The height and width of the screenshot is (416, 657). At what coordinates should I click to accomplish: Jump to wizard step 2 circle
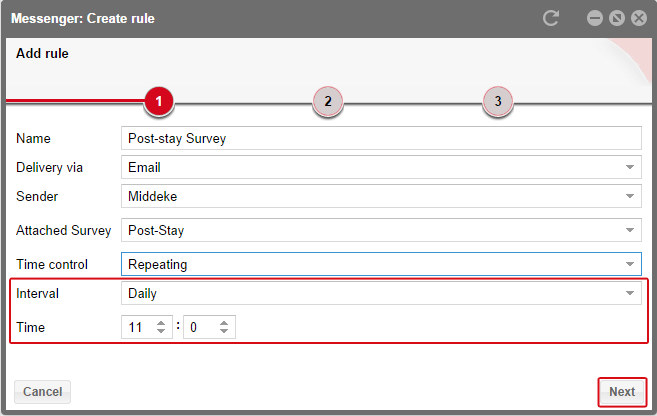[328, 101]
